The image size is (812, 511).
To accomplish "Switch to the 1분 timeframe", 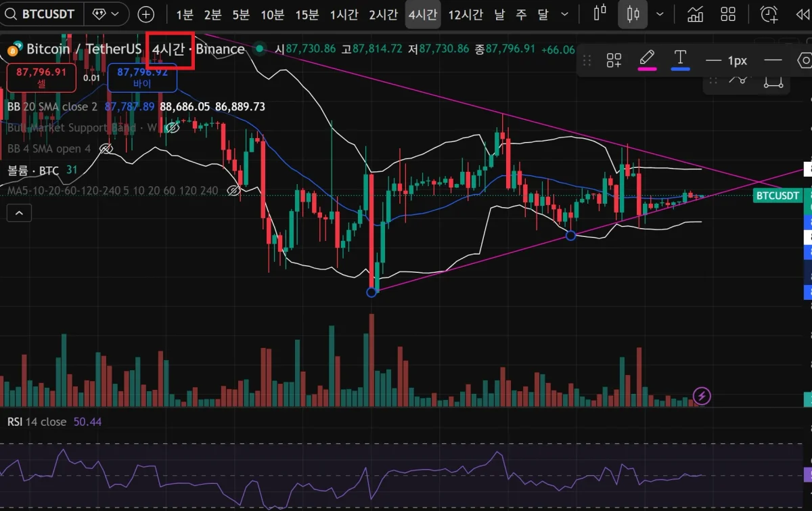I will 185,14.
